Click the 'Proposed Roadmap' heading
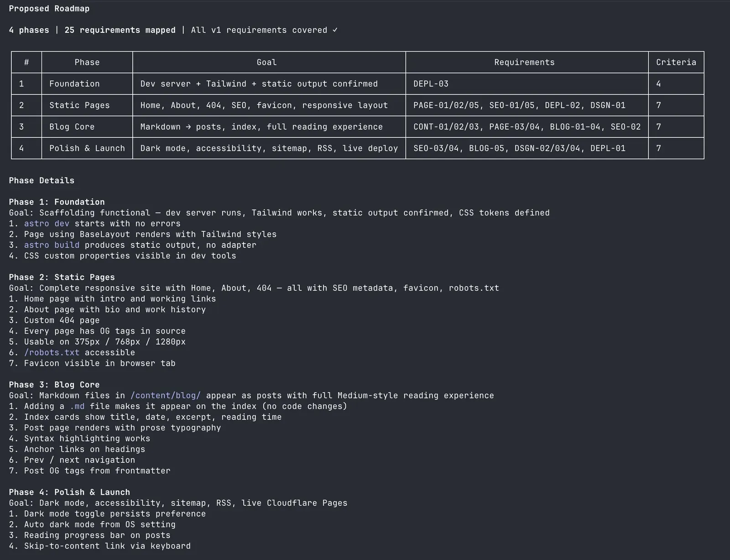Screen dimensions: 730x560 click(49, 9)
